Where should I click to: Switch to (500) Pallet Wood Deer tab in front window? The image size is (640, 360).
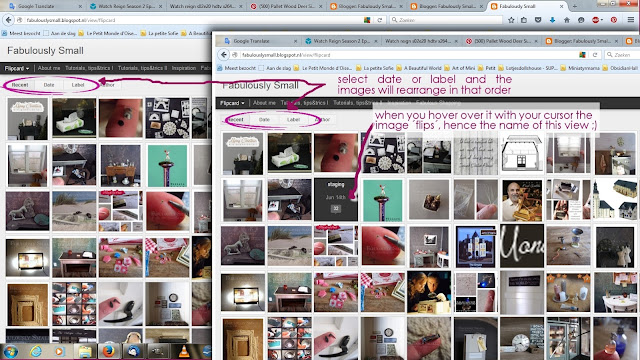pyautogui.click(x=503, y=41)
